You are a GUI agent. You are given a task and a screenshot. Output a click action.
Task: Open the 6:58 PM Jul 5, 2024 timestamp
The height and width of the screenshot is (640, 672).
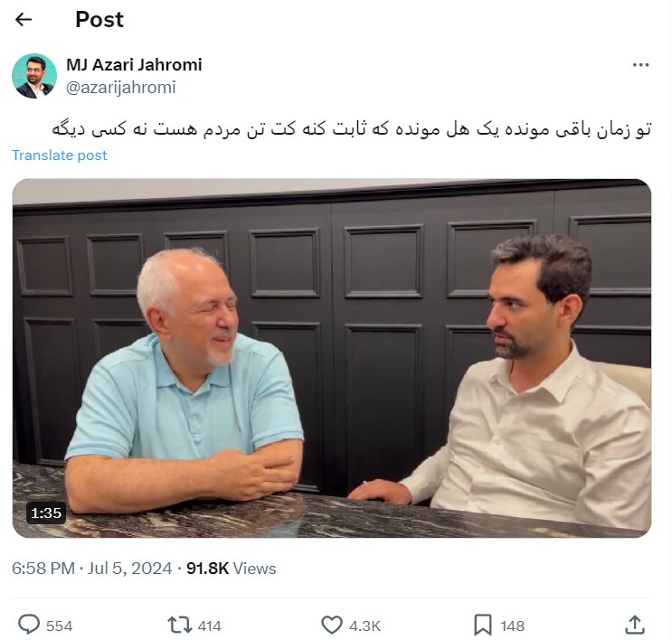click(91, 569)
